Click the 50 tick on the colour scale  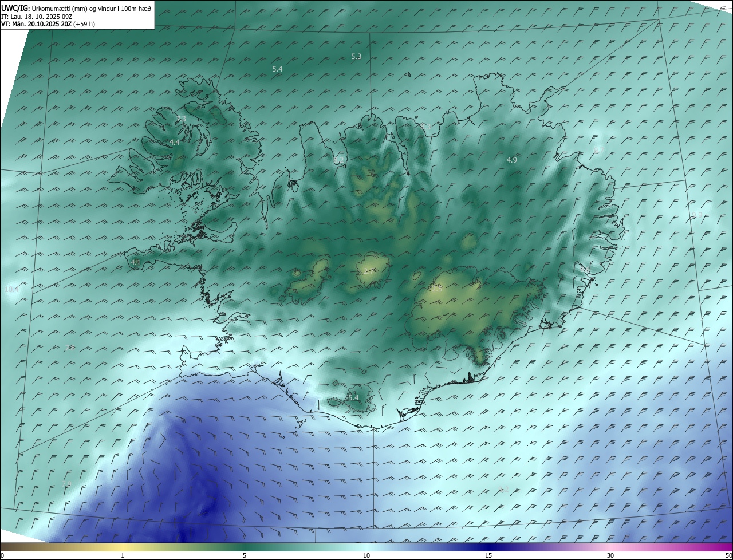point(728,555)
